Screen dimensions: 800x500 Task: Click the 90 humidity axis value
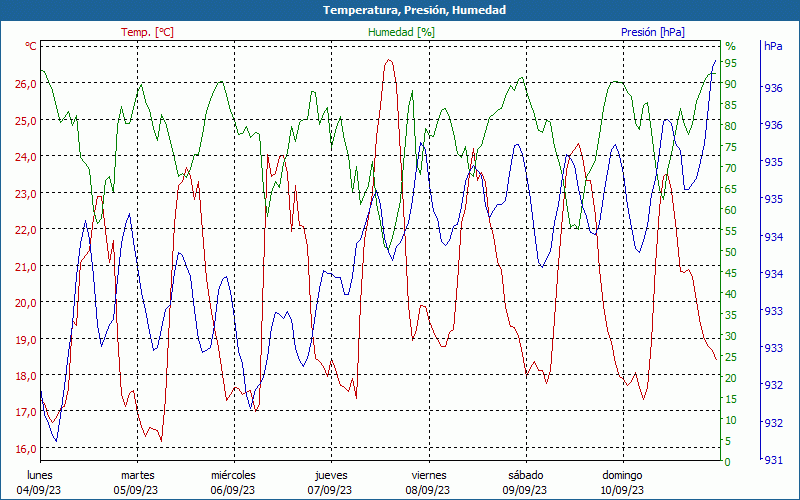731,84
